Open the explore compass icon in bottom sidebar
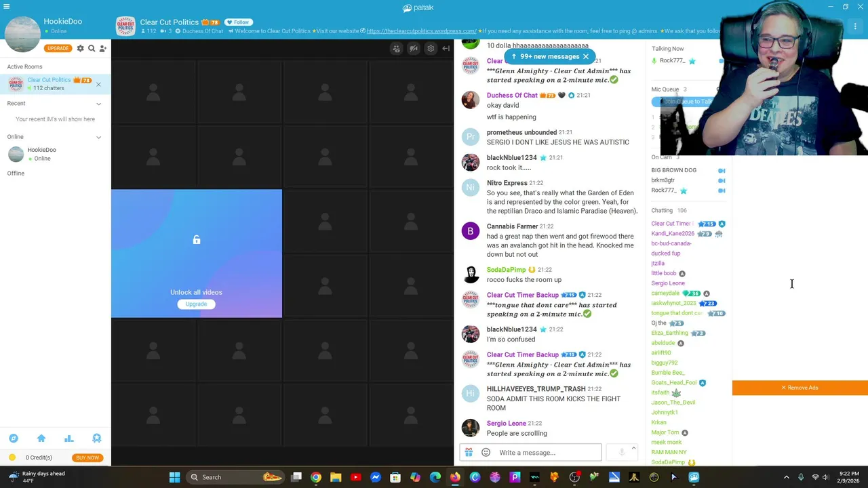Viewport: 868px width, 488px height. coord(14,439)
